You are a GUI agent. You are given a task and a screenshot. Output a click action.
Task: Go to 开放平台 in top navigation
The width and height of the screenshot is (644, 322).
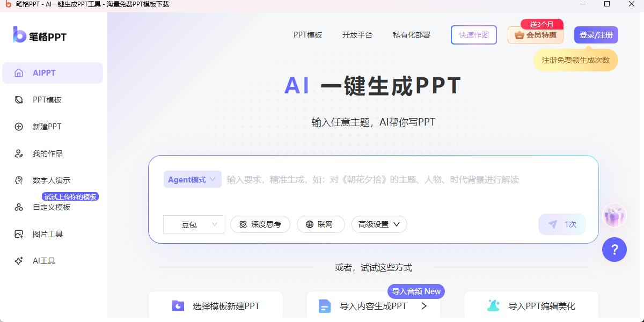(357, 35)
